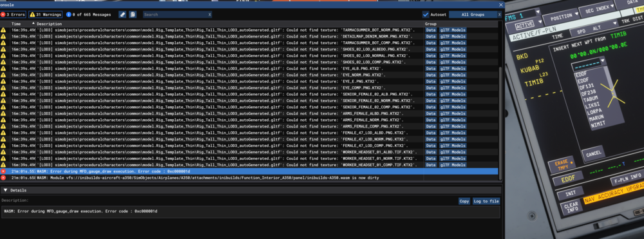644x239 pixels.
Task: Click the Copy button in Details
Action: pos(464,201)
